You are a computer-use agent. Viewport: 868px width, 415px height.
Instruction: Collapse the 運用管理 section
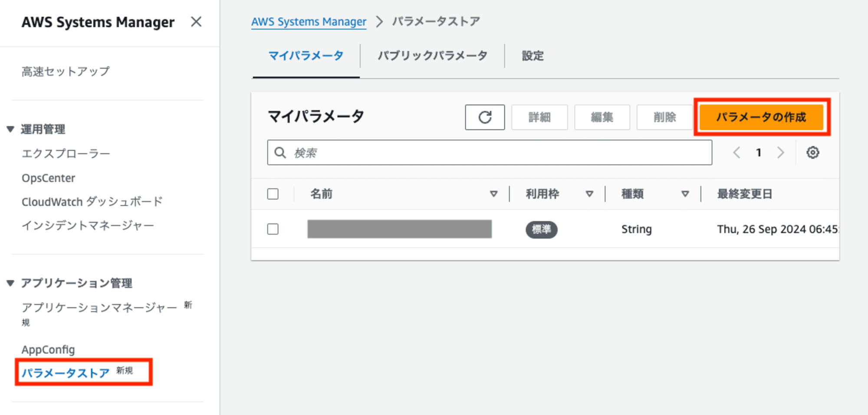pyautogui.click(x=10, y=129)
